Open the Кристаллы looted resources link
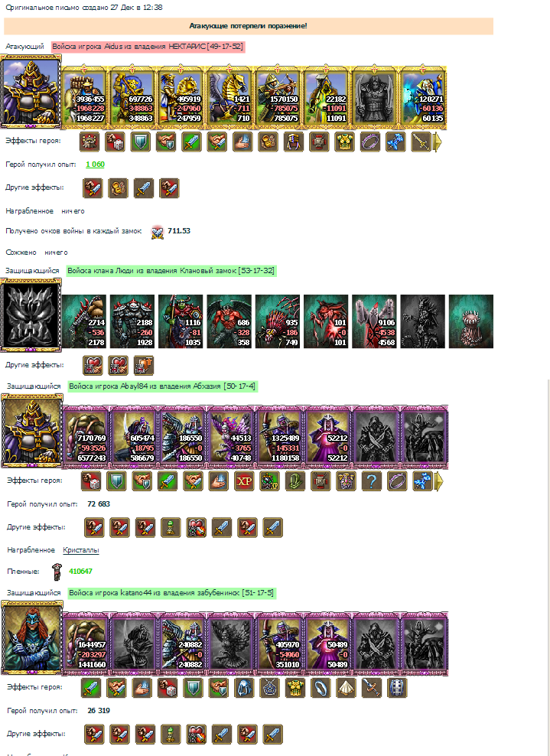This screenshot has width=550, height=756. pyautogui.click(x=81, y=550)
